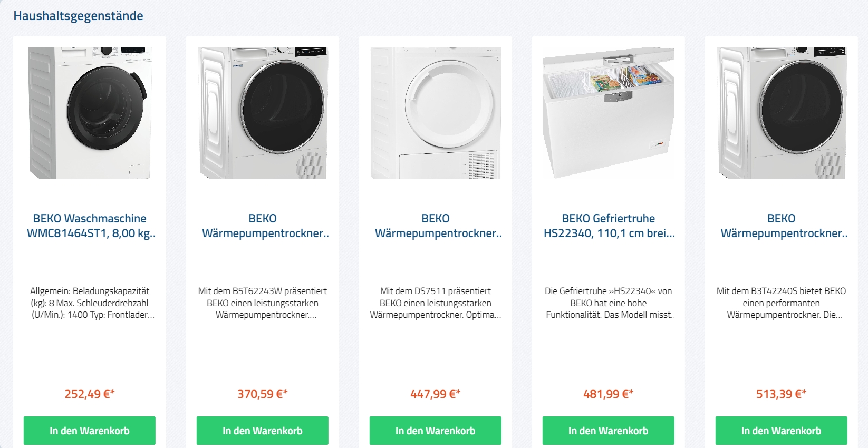Open the Gefriertruhe HS22340 chest freezer image

click(609, 113)
